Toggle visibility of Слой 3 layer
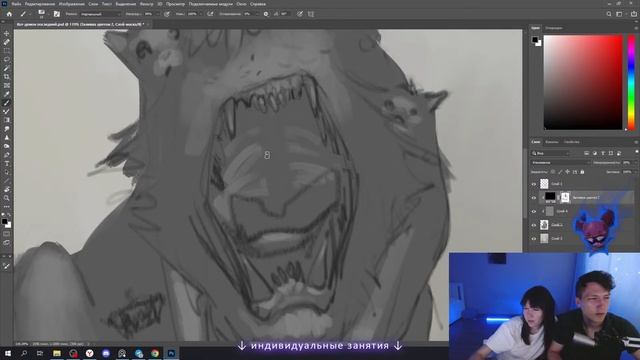 coord(533,238)
